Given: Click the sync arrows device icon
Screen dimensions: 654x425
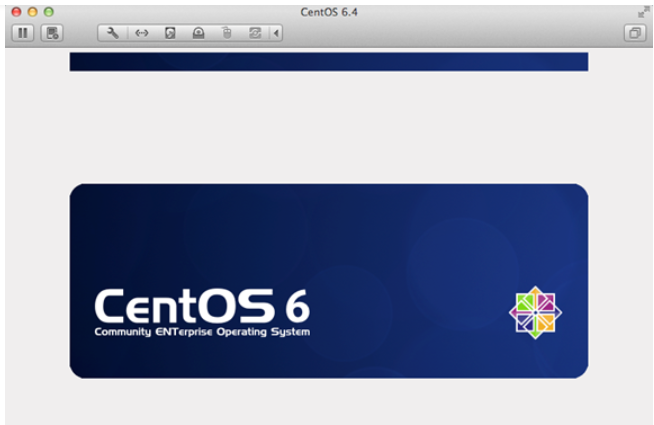Looking at the screenshot, I should coord(255,33).
